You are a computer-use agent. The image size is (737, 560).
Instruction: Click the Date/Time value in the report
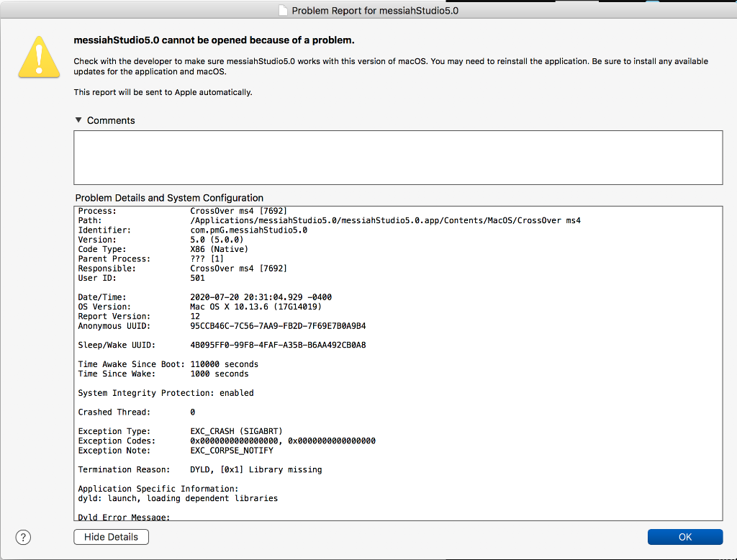coord(261,297)
